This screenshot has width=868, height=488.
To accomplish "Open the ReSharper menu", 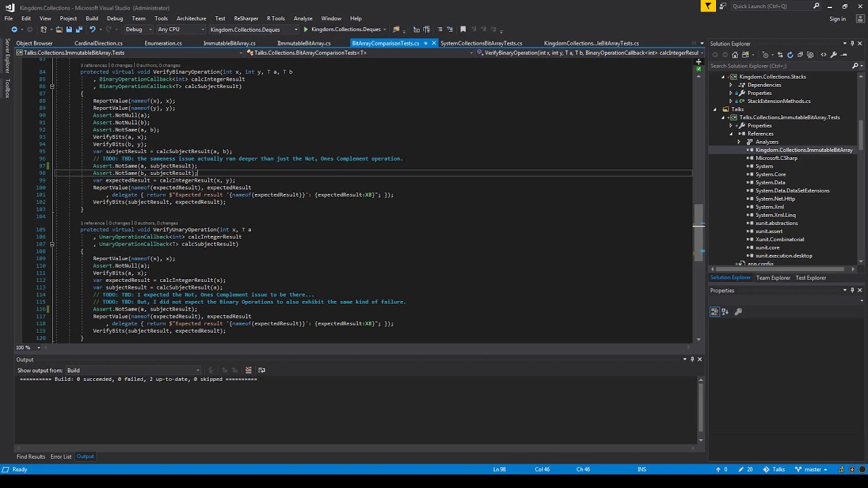I will 246,18.
